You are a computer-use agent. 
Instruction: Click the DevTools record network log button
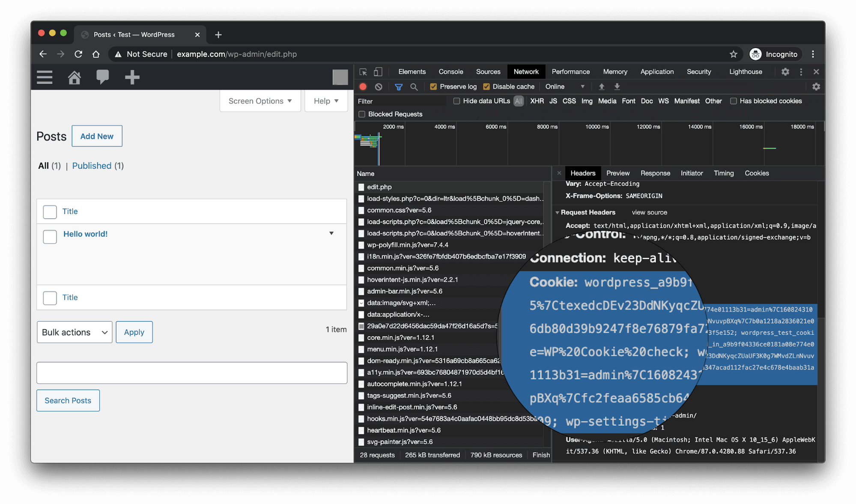(x=363, y=86)
